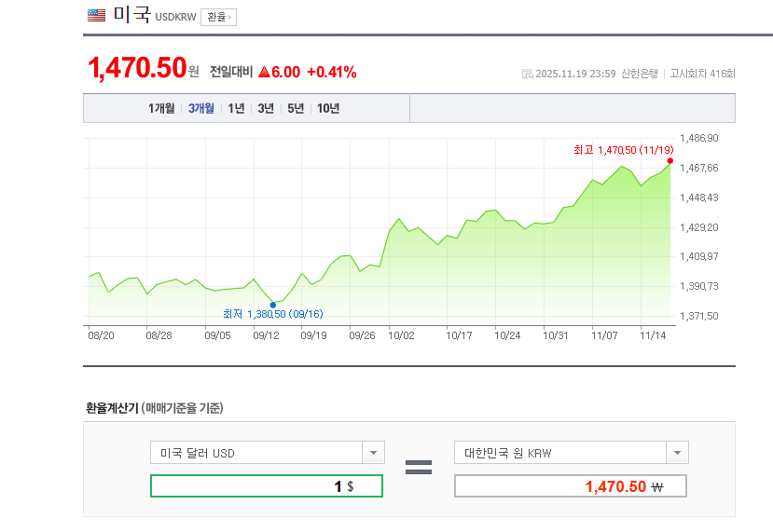Switch to the 3년 chart range
The image size is (773, 532).
[266, 108]
